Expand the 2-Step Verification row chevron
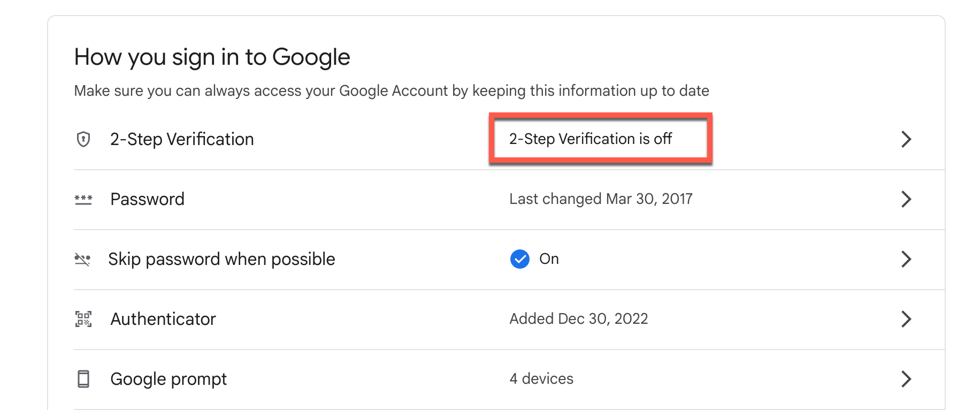 click(x=906, y=139)
